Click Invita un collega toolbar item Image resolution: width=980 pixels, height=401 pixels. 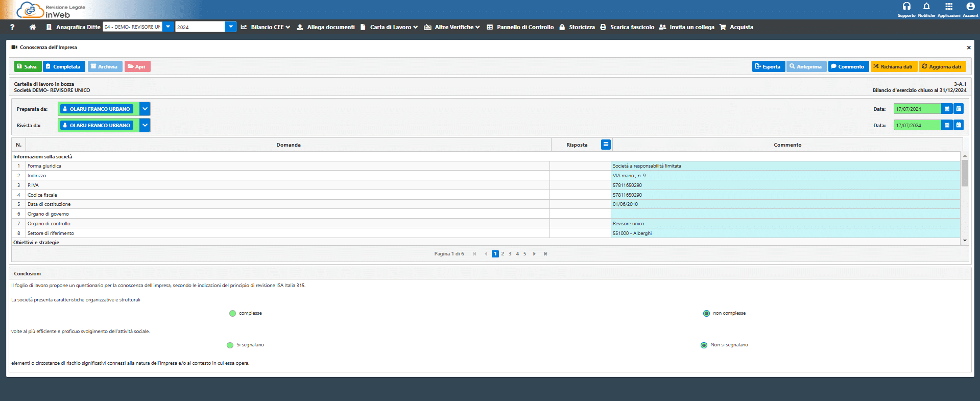click(x=687, y=27)
